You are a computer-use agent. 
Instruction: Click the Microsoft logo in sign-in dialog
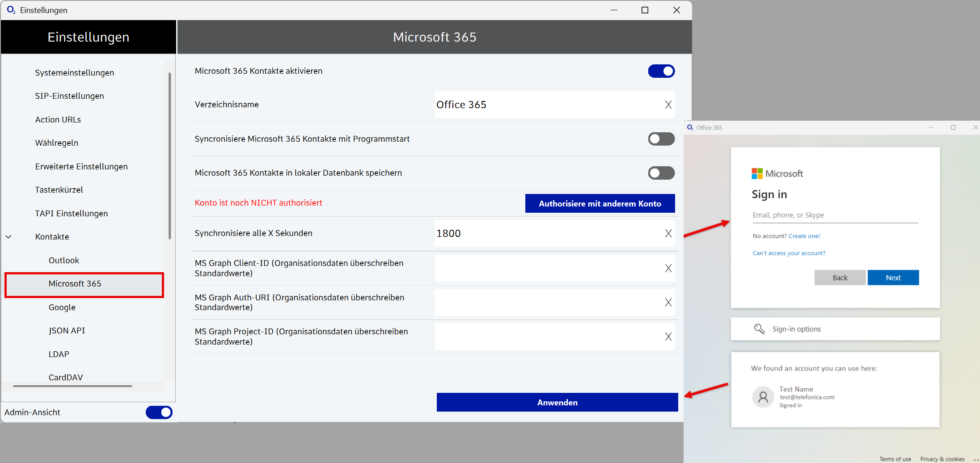pyautogui.click(x=757, y=173)
